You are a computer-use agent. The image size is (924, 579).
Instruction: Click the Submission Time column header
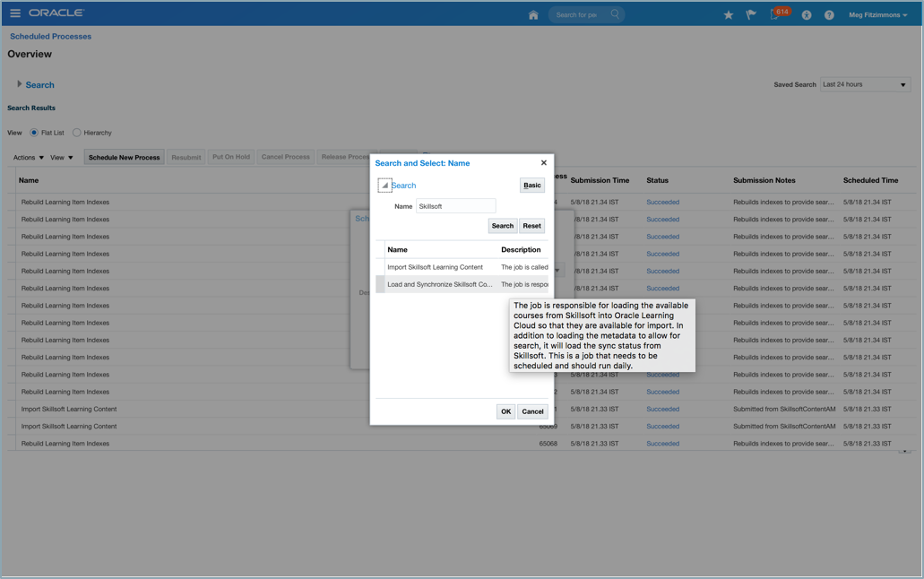(600, 180)
